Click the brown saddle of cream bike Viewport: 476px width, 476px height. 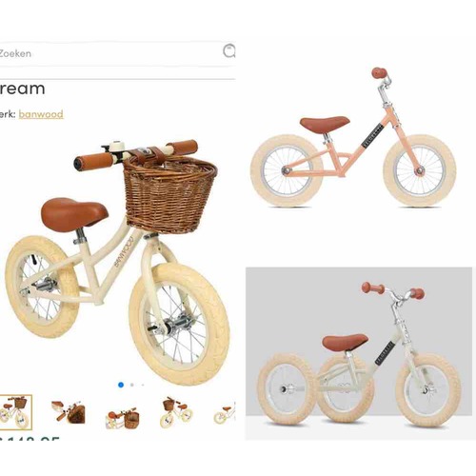pos(74,214)
